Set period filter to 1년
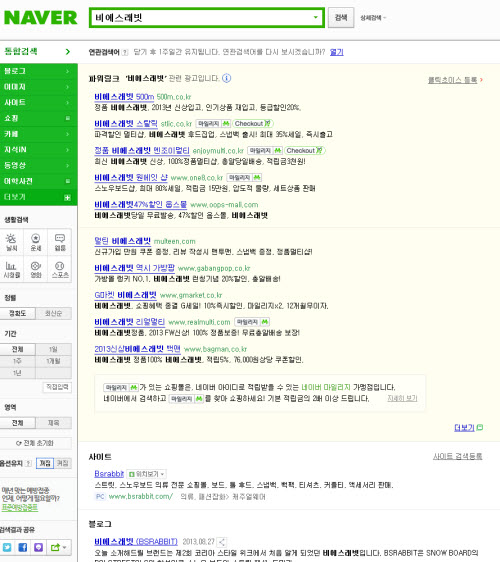500x562 pixels. point(18,373)
